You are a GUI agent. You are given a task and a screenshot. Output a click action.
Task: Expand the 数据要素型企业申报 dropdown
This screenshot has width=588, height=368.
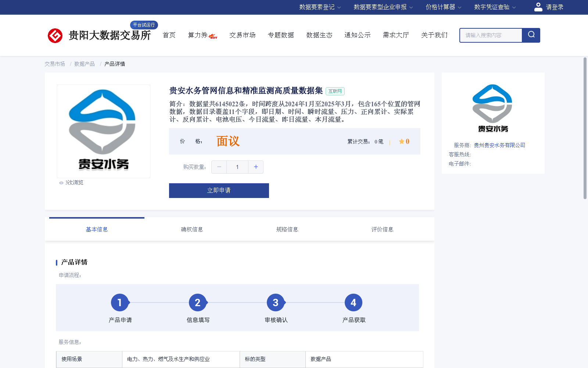(383, 7)
